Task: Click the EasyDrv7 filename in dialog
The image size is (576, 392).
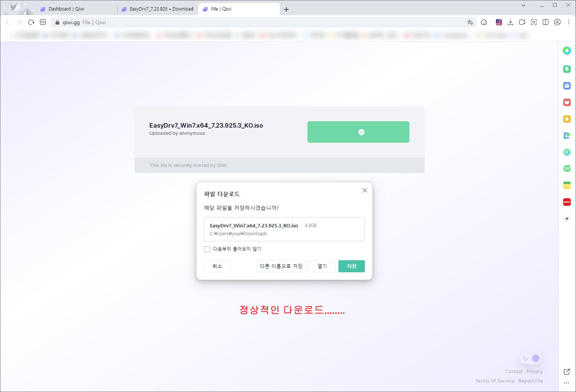Action: 254,225
